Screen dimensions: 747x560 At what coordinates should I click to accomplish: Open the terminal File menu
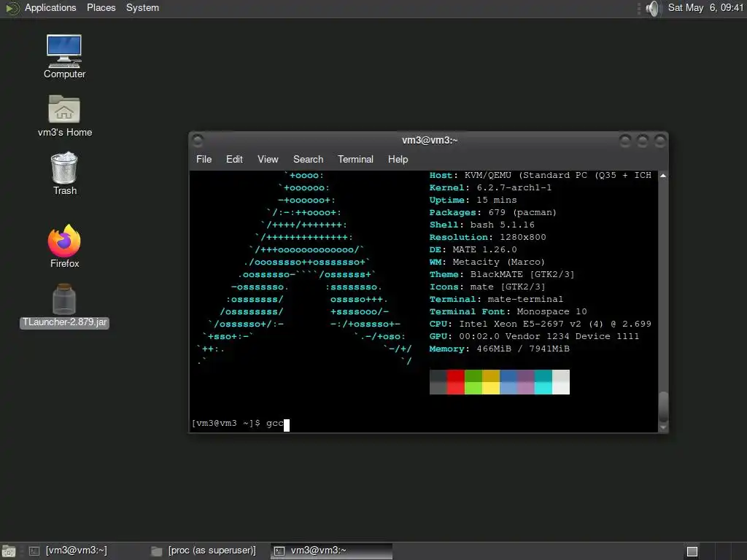pos(204,159)
